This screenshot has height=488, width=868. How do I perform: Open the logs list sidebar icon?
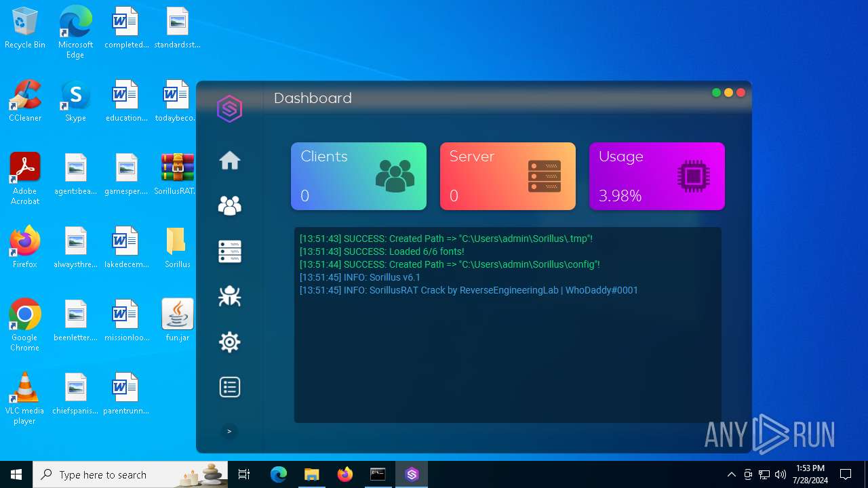230,387
